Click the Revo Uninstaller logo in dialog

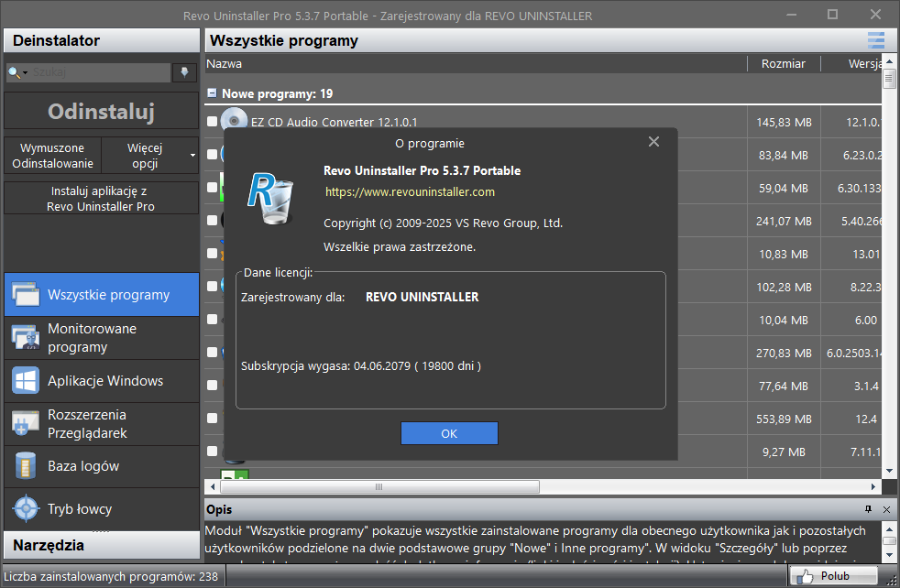coord(270,198)
